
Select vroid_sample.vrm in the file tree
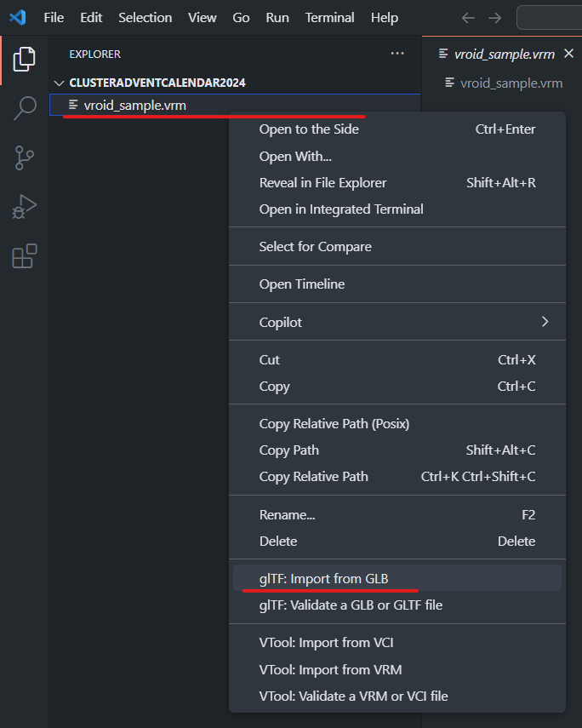click(134, 106)
